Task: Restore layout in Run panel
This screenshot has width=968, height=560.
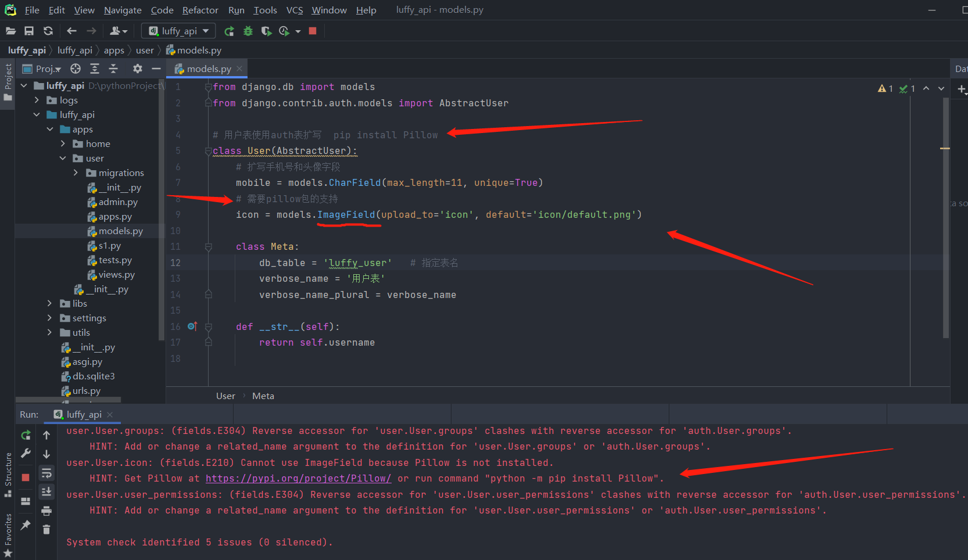Action: [x=26, y=501]
